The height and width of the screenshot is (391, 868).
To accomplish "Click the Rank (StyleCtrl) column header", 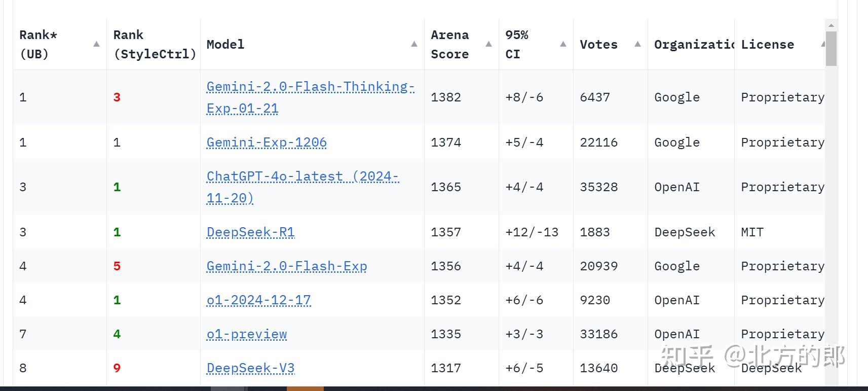I will (154, 44).
